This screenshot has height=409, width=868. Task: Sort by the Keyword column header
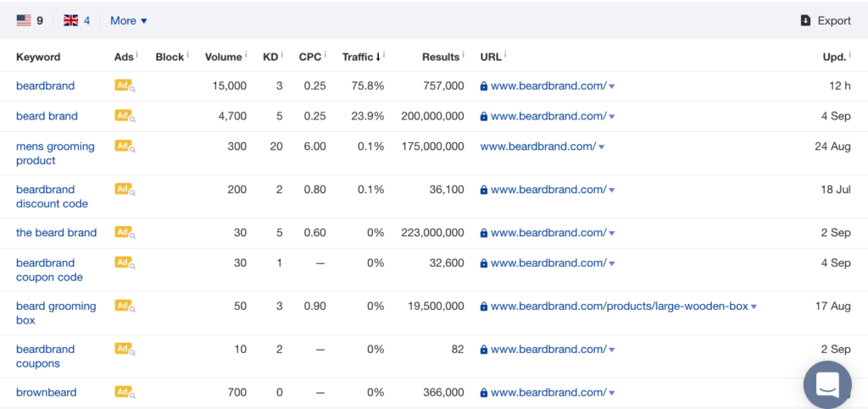point(38,57)
